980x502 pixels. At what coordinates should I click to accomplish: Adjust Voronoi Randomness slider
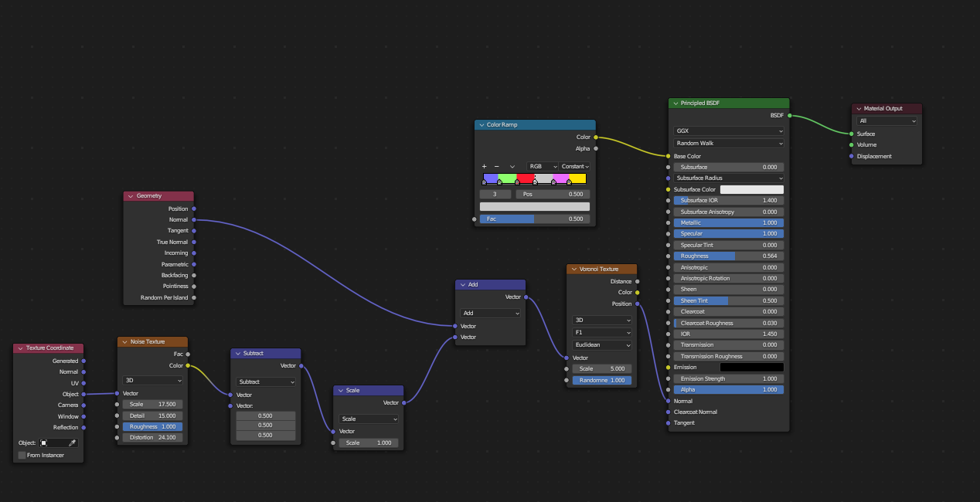pyautogui.click(x=602, y=380)
